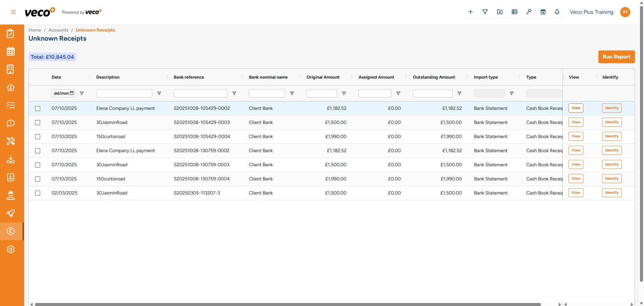
Task: Open the contact card icon in the sidebar
Action: [x=11, y=177]
